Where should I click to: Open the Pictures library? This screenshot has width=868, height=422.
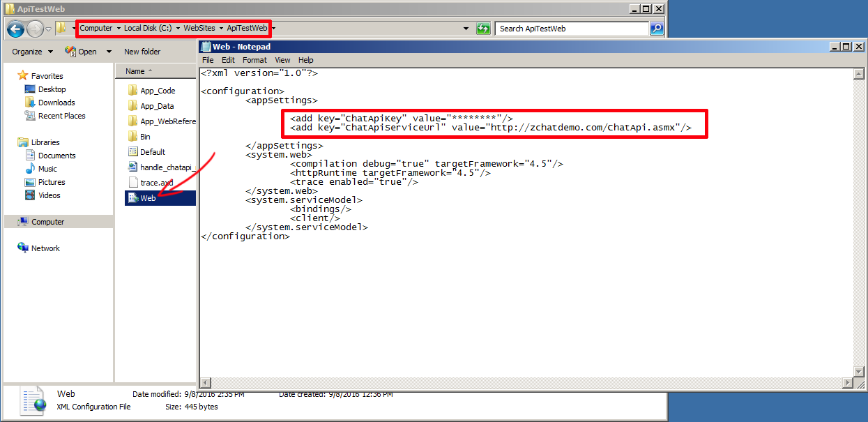click(52, 182)
